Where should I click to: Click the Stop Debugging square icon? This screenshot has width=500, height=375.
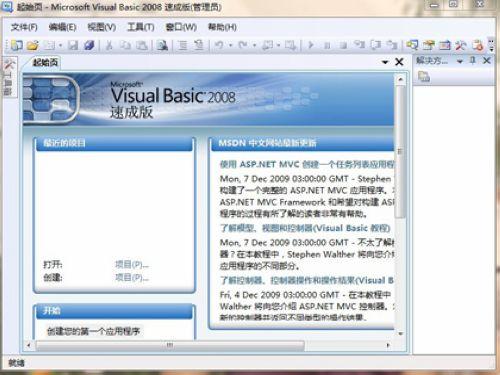coord(343,45)
